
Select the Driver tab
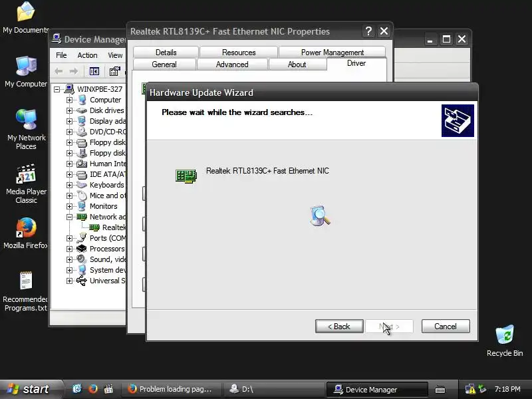pyautogui.click(x=356, y=63)
